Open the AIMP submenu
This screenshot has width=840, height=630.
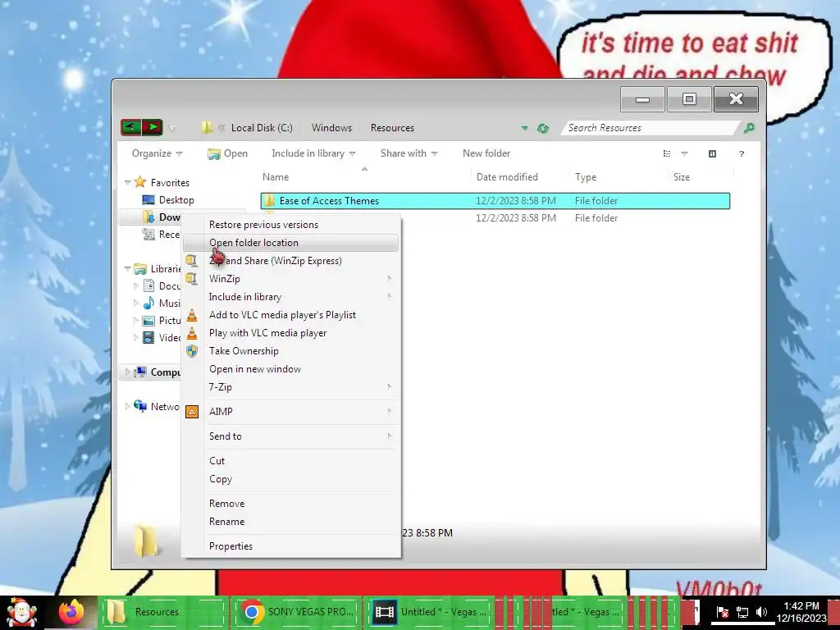pyautogui.click(x=291, y=412)
